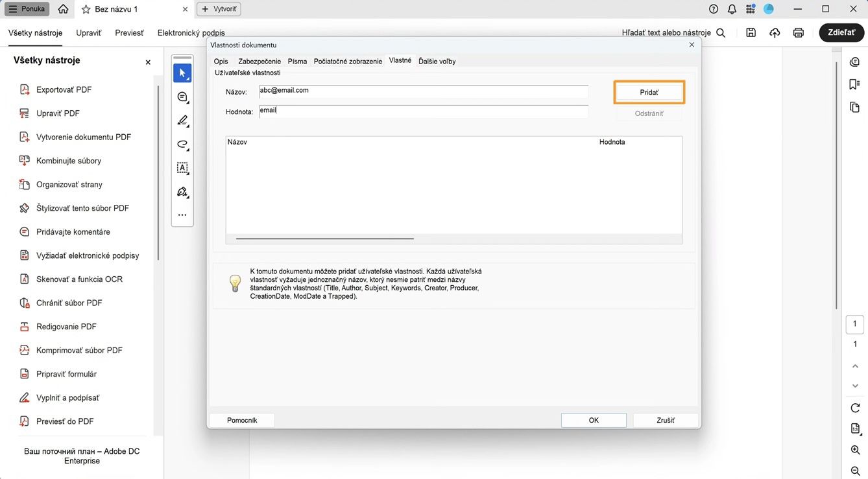
Task: Open Vyžiadať elektronické podpisy tool
Action: click(x=88, y=255)
